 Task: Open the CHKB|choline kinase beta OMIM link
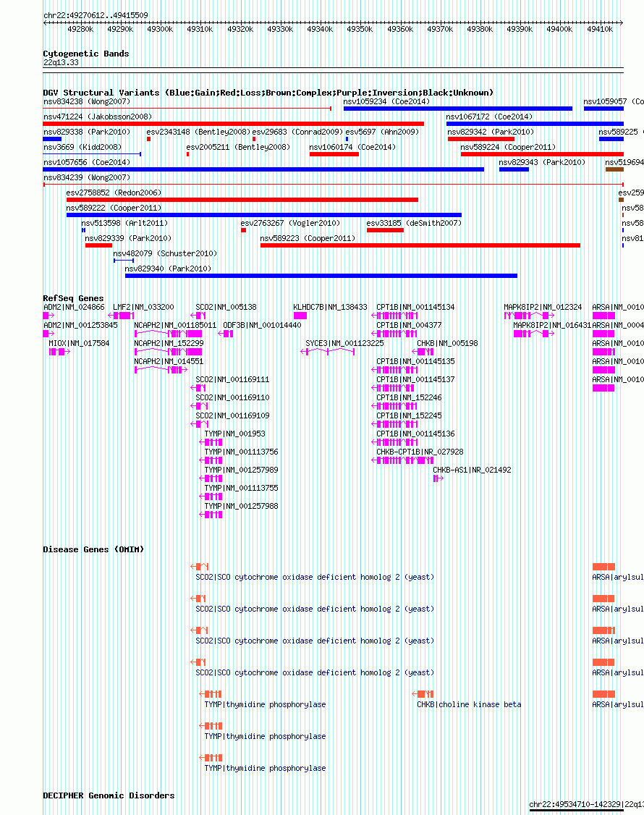click(x=469, y=704)
